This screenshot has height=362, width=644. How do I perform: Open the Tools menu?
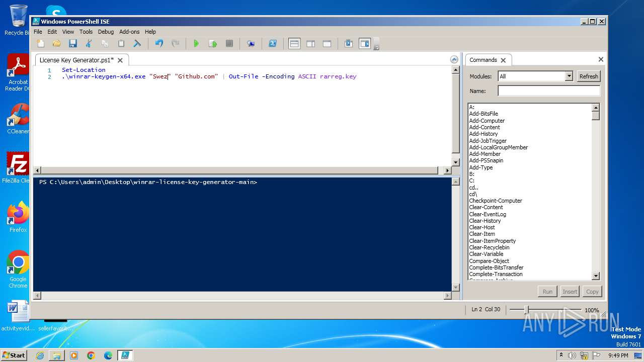point(86,32)
